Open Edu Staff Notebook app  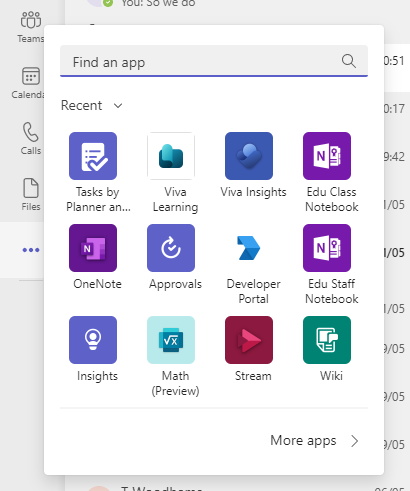click(327, 248)
